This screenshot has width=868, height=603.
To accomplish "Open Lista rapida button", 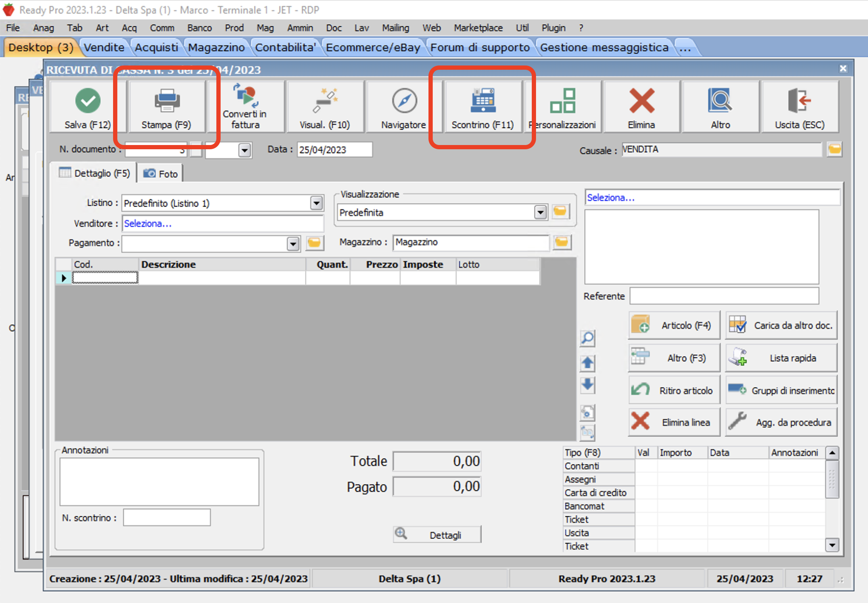I will click(x=781, y=358).
